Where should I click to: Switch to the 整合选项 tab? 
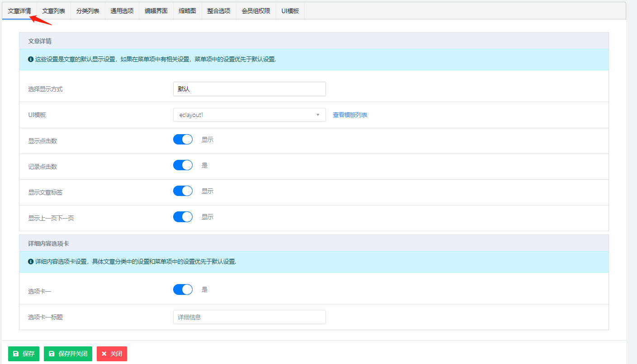(219, 11)
